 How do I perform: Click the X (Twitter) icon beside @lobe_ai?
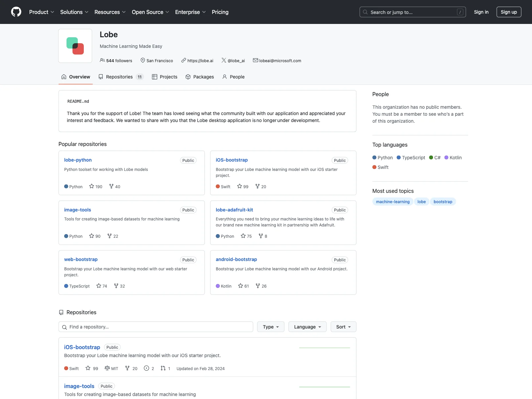(224, 60)
